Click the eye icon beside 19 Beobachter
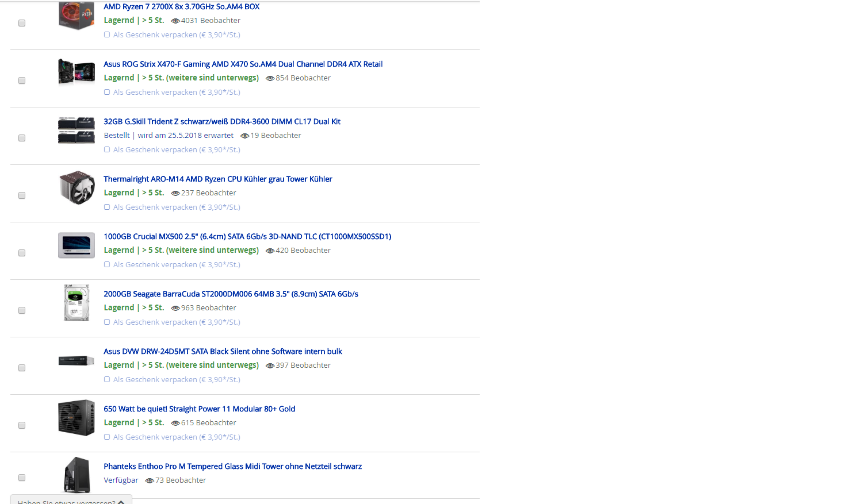 [244, 136]
